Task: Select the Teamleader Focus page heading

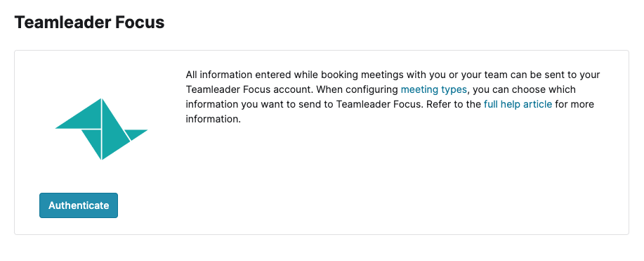Action: pos(89,23)
